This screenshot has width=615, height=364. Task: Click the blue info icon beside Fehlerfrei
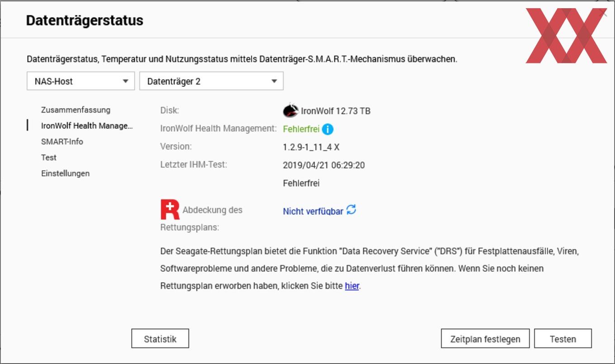(x=327, y=129)
